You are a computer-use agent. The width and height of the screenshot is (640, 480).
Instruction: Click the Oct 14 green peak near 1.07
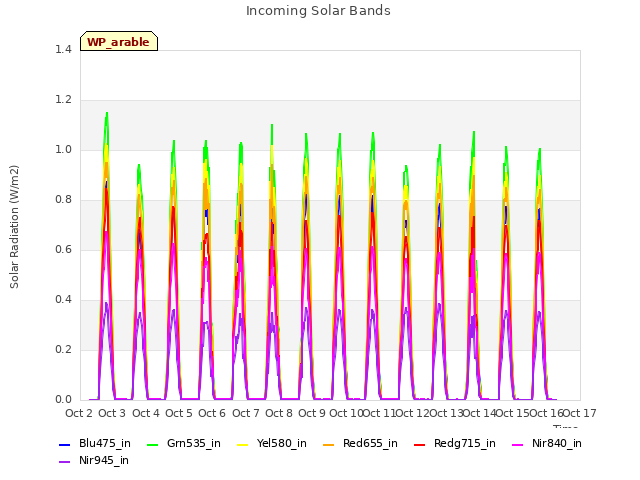[474, 132]
